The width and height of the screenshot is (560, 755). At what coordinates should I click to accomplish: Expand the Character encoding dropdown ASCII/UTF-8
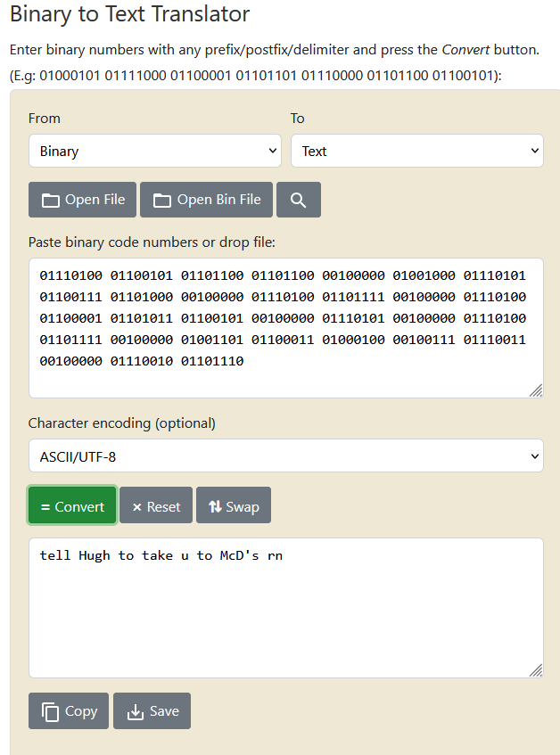point(286,456)
